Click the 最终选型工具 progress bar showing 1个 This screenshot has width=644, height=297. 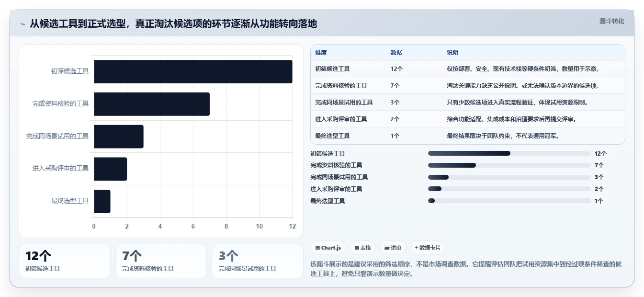(509, 201)
